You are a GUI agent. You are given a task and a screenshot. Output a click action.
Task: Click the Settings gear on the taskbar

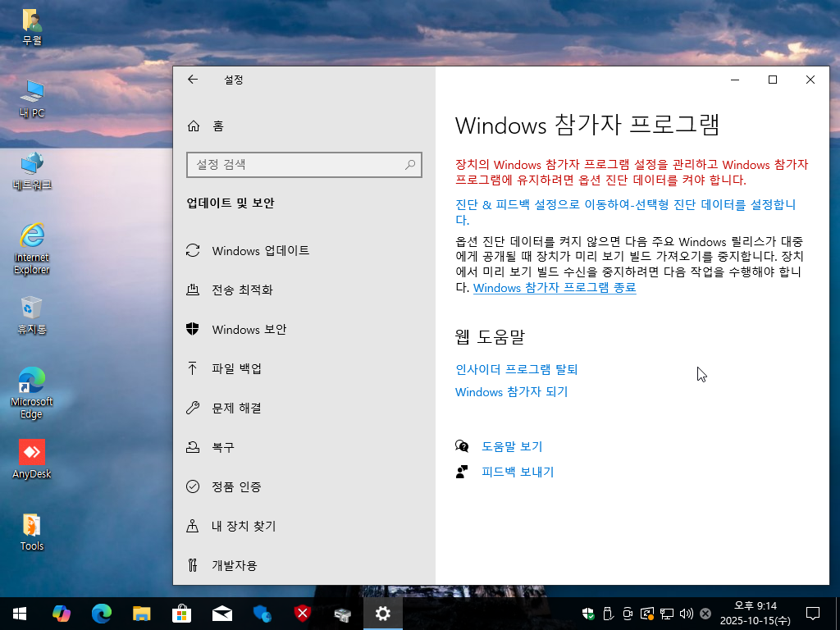pyautogui.click(x=382, y=614)
